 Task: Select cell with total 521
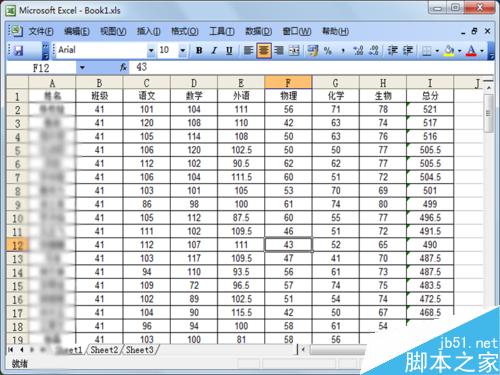tap(430, 109)
